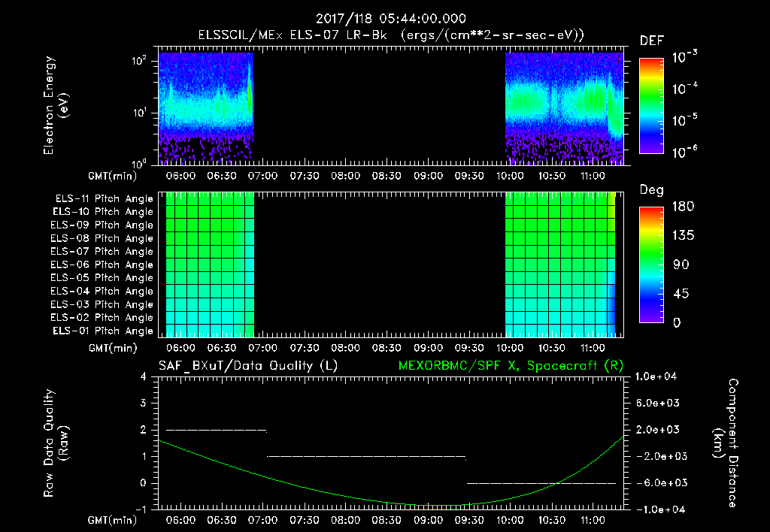Click the ELS-08 Pitch Angle row label
Image resolution: width=770 pixels, height=532 pixels.
[102, 238]
